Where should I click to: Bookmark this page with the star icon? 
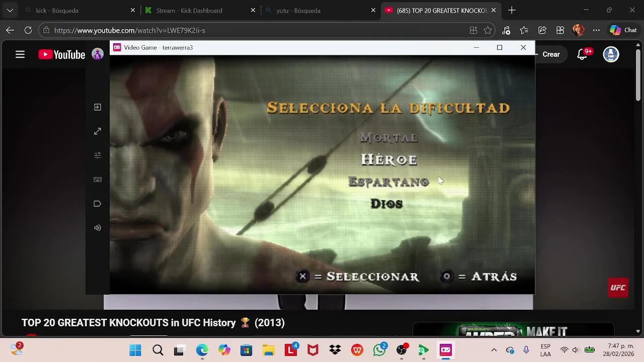point(488,30)
